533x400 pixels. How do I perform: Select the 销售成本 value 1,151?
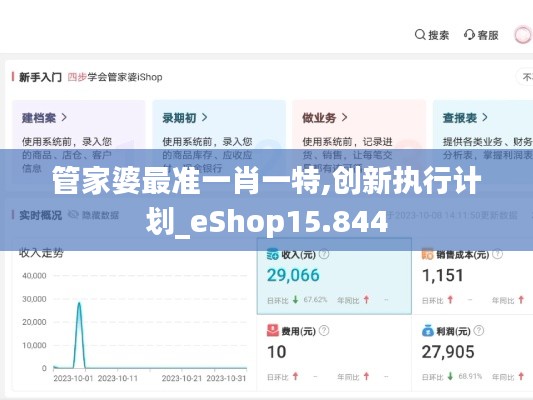point(443,275)
